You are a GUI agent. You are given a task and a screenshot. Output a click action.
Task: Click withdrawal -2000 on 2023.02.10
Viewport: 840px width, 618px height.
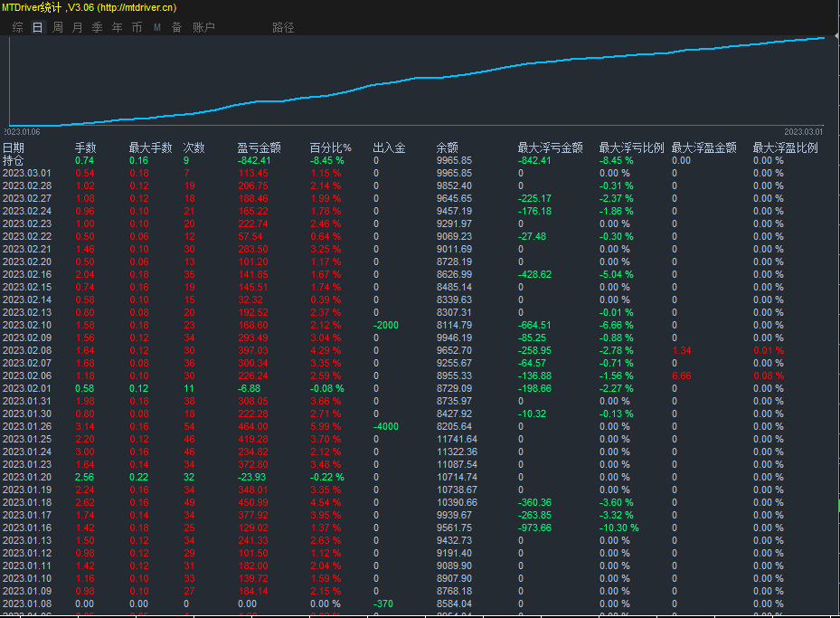(386, 326)
